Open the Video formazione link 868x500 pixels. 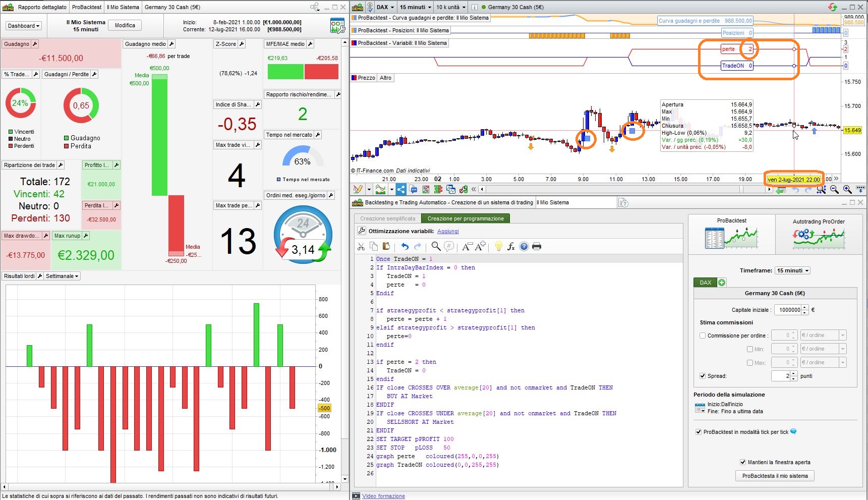point(383,496)
